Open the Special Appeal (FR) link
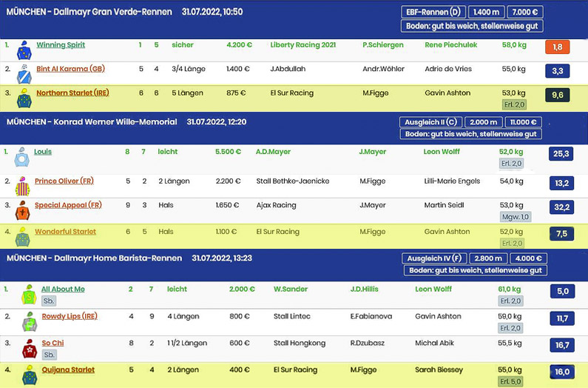The image size is (588, 388). [x=68, y=205]
